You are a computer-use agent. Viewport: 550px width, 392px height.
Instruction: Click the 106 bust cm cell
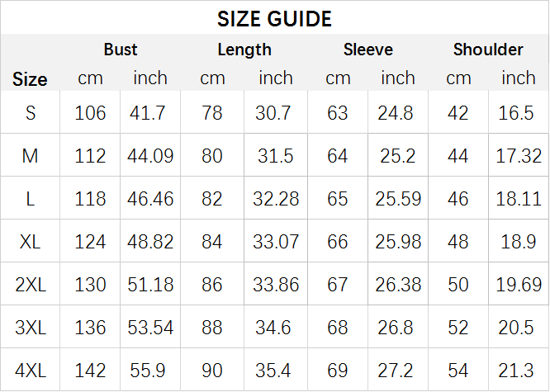point(90,113)
